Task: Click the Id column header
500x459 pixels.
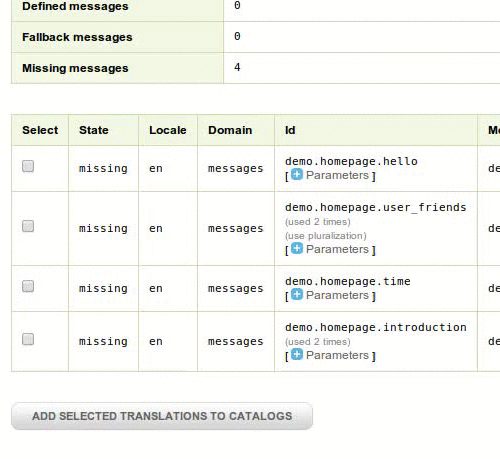Action: (290, 130)
